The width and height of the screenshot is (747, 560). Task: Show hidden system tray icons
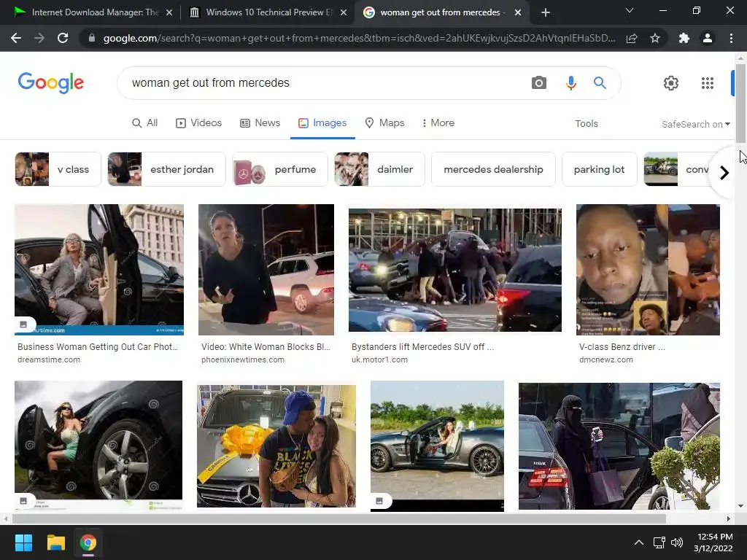[x=639, y=542]
